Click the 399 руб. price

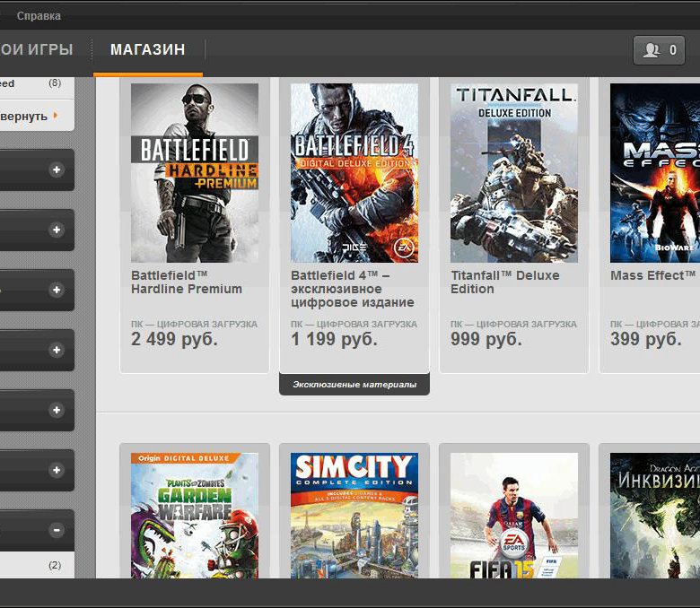(646, 340)
